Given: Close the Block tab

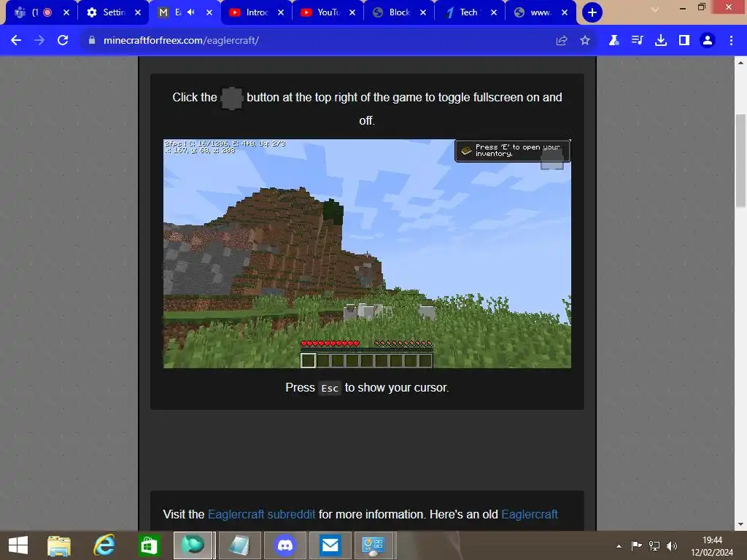Looking at the screenshot, I should pyautogui.click(x=423, y=12).
